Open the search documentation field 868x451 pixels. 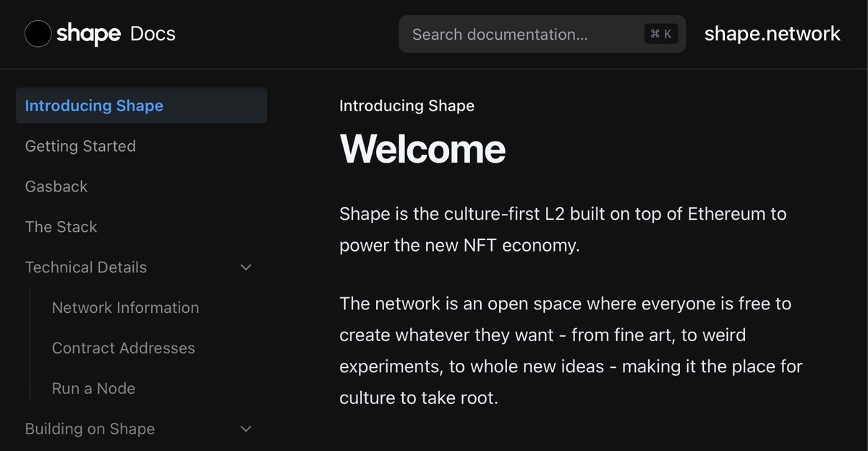click(x=541, y=34)
